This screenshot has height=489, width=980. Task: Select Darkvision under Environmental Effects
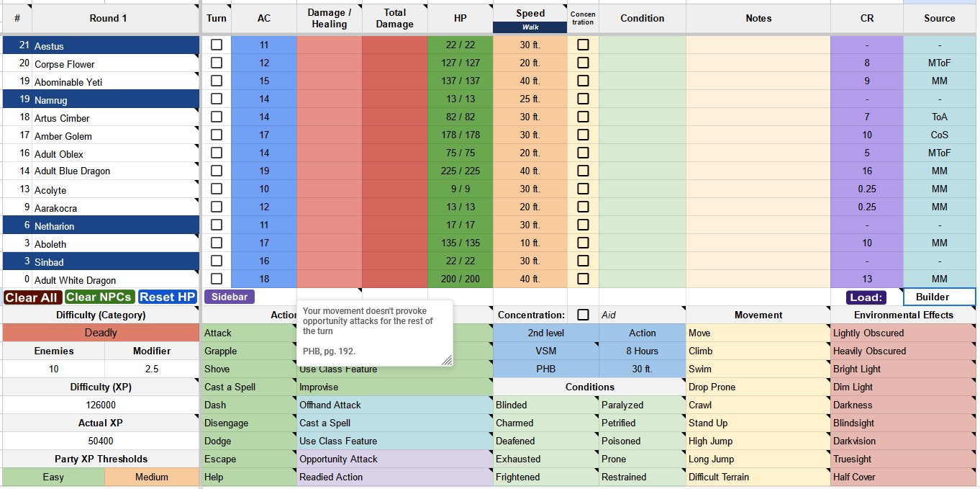(x=903, y=441)
